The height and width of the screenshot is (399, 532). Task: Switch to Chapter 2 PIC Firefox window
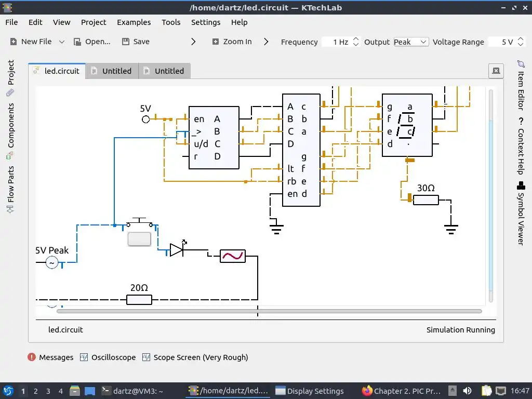pos(401,391)
